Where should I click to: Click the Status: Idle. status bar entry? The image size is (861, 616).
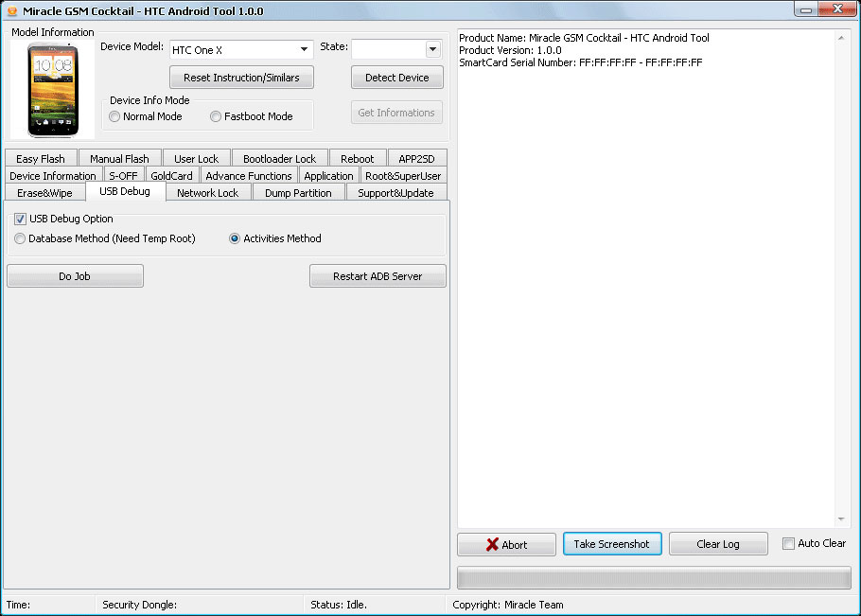[x=339, y=605]
